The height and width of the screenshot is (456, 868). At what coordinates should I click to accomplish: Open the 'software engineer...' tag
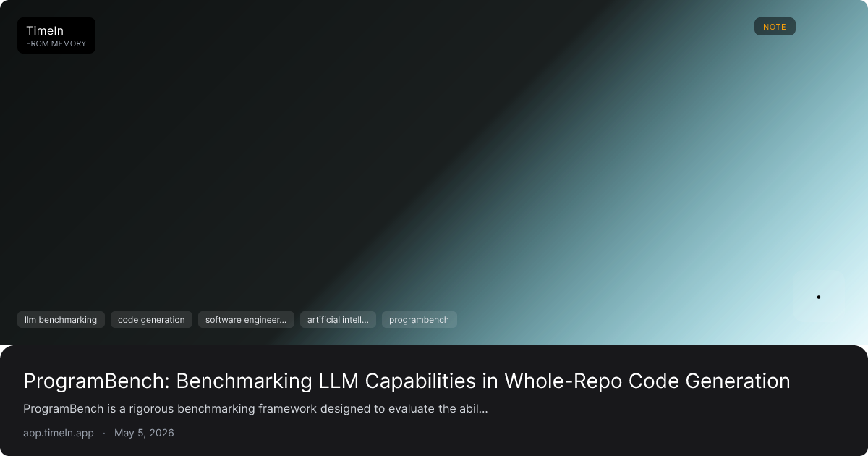tap(246, 320)
